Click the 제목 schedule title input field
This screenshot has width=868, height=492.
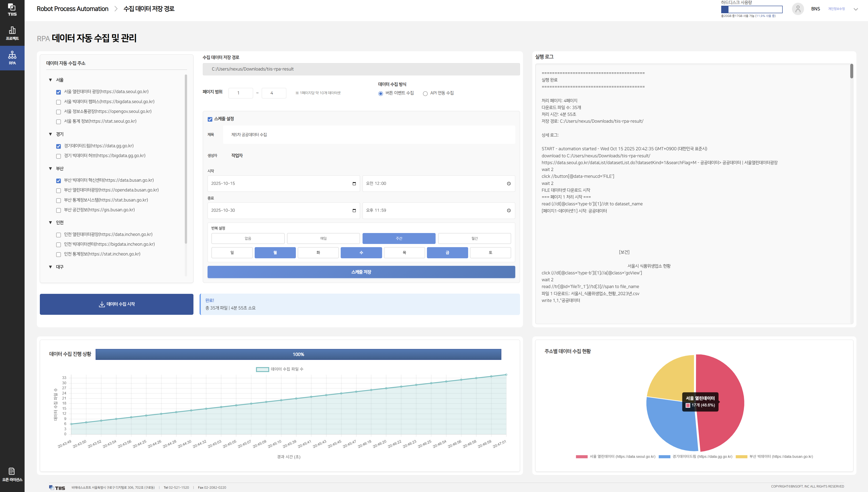pyautogui.click(x=369, y=135)
